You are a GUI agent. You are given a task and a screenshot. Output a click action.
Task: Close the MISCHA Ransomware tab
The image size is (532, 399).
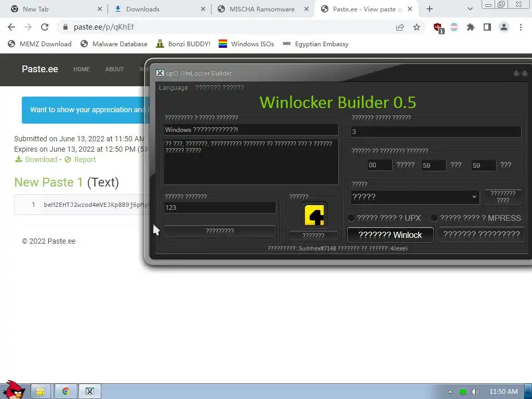[307, 9]
